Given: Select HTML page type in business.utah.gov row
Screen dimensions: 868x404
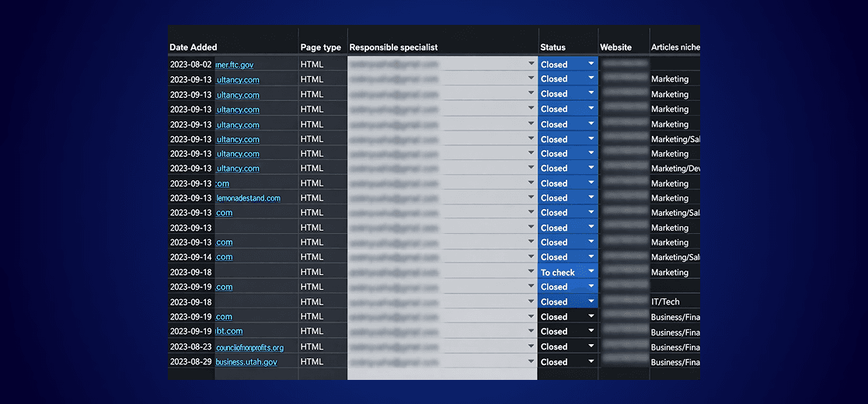Looking at the screenshot, I should [312, 361].
